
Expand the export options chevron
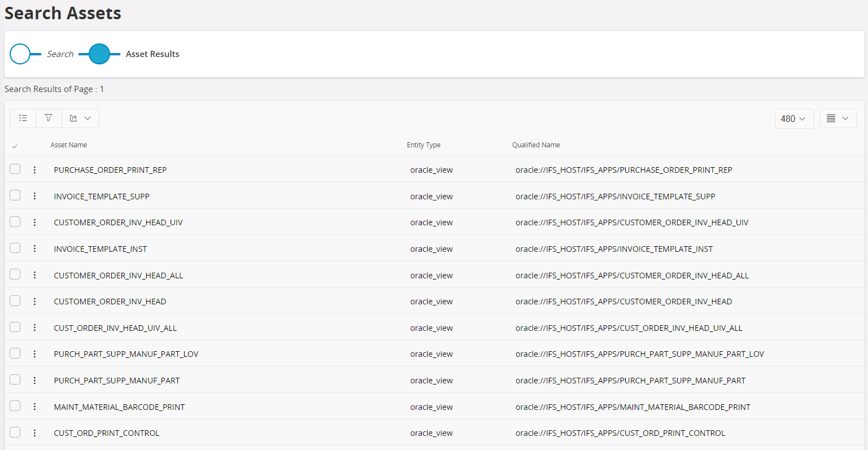(x=88, y=118)
